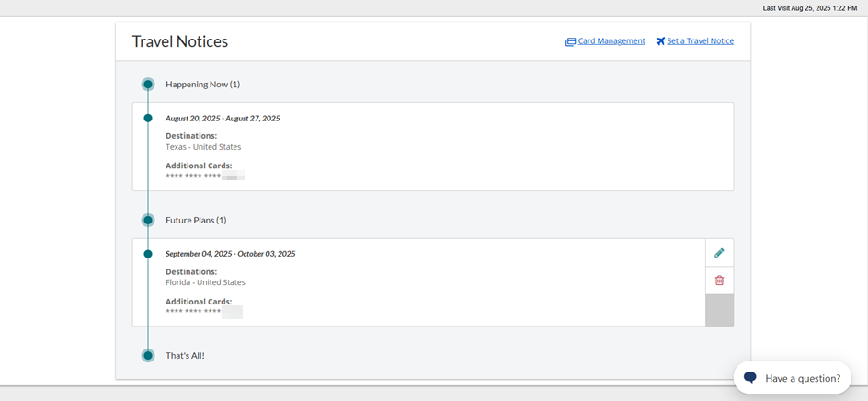Click the That's All! timeline marker
The width and height of the screenshot is (868, 401).
148,356
